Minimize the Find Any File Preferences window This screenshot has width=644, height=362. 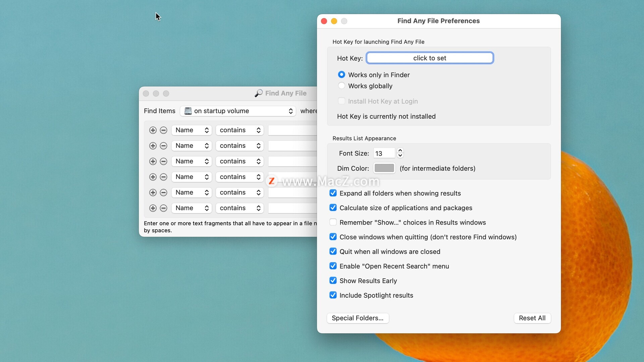click(x=334, y=21)
